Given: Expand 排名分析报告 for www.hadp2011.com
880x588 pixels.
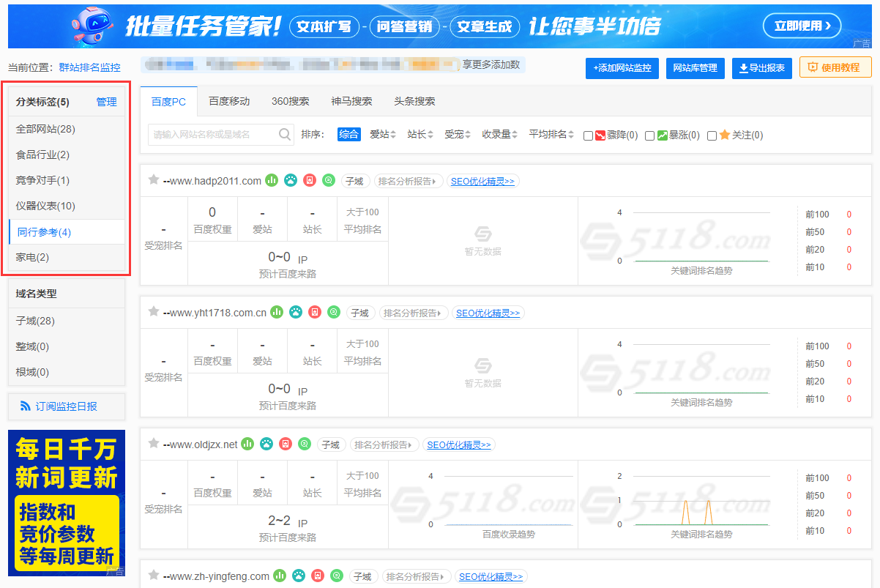Looking at the screenshot, I should click(409, 181).
